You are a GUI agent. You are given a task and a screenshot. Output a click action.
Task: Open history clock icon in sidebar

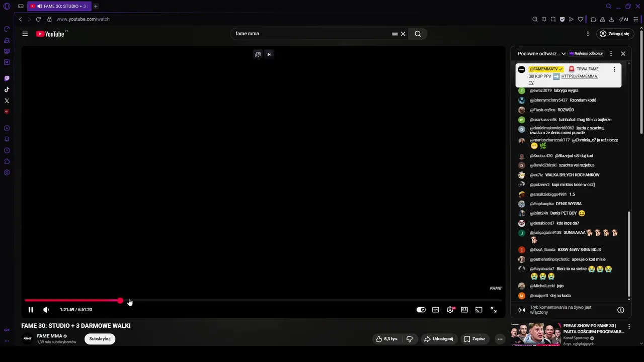pos(7,150)
